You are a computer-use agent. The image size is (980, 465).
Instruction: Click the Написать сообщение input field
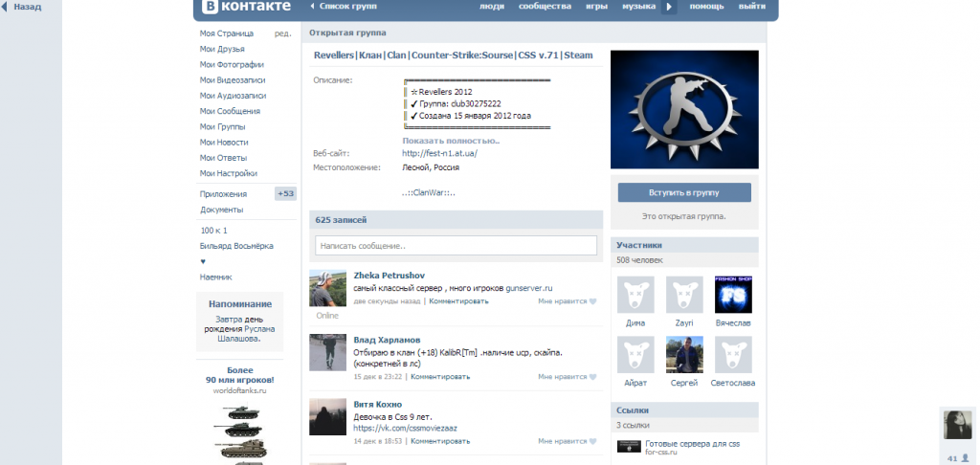(x=456, y=246)
